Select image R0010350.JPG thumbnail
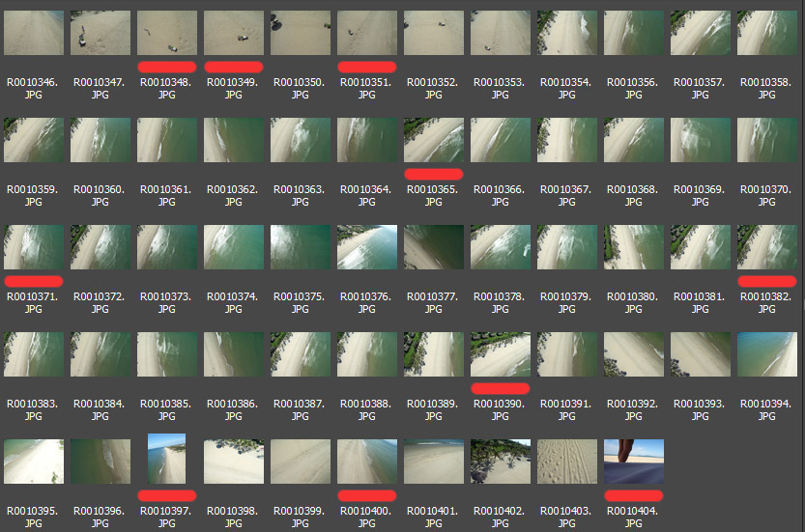Image resolution: width=805 pixels, height=532 pixels. point(301,33)
